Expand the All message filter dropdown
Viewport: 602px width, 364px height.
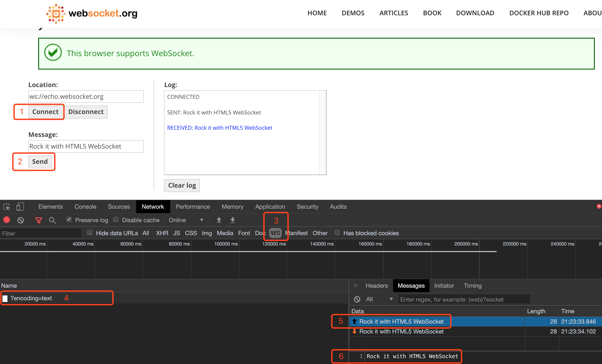tap(379, 299)
